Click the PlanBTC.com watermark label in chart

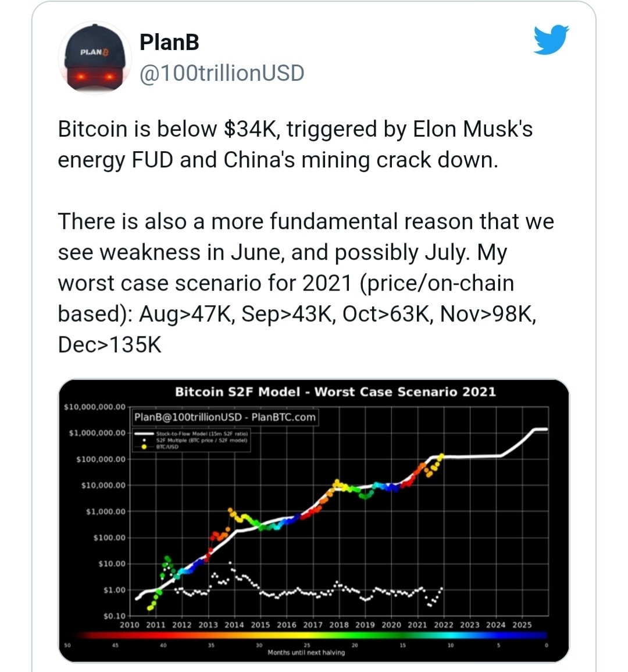pyautogui.click(x=225, y=417)
